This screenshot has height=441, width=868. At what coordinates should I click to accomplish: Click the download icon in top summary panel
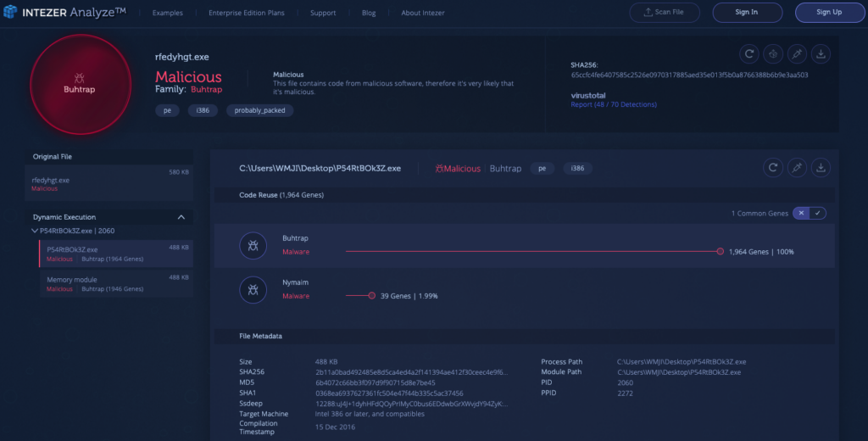[x=821, y=53]
